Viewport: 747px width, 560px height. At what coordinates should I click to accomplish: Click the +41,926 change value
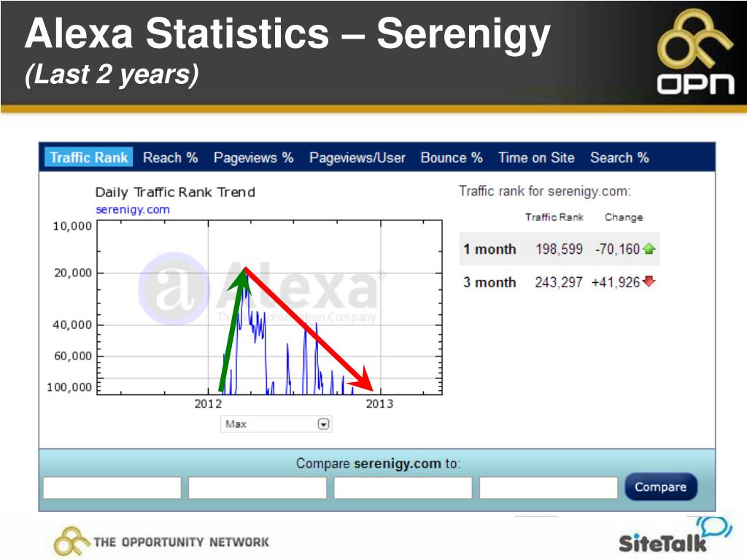coord(616,282)
